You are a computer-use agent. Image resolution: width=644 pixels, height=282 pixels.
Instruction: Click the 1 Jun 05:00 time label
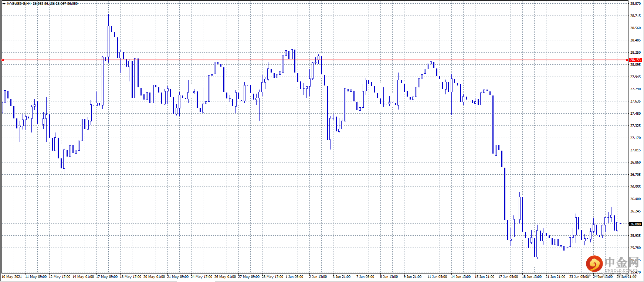(x=294, y=276)
